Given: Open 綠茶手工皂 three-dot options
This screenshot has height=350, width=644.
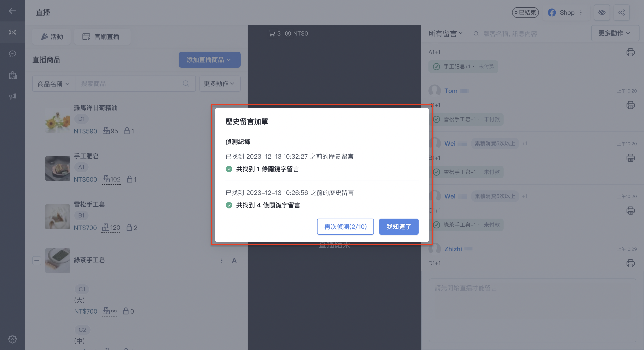Looking at the screenshot, I should [x=222, y=261].
